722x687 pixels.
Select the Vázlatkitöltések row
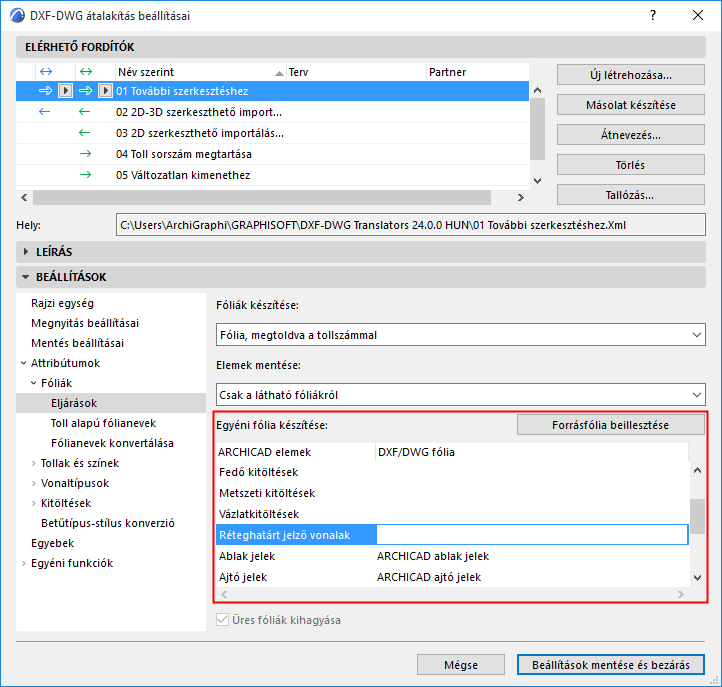452,514
